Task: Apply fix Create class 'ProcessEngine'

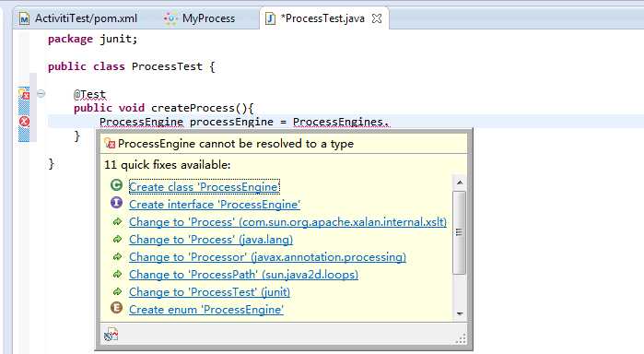Action: 205,186
